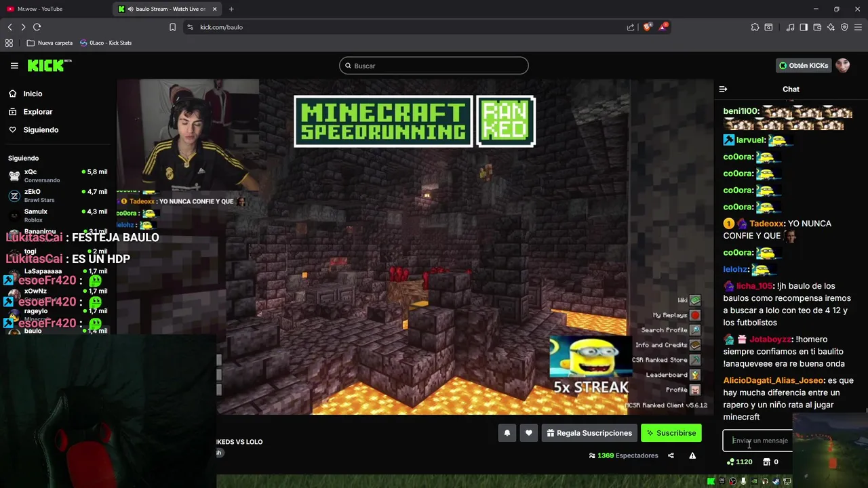
Task: Open the apps grid icon in bookmarks bar
Action: pos(9,43)
